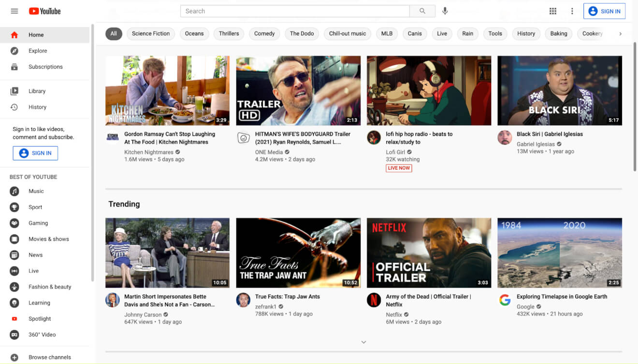
Task: Click the page vertical scrollbar
Action: 635,106
